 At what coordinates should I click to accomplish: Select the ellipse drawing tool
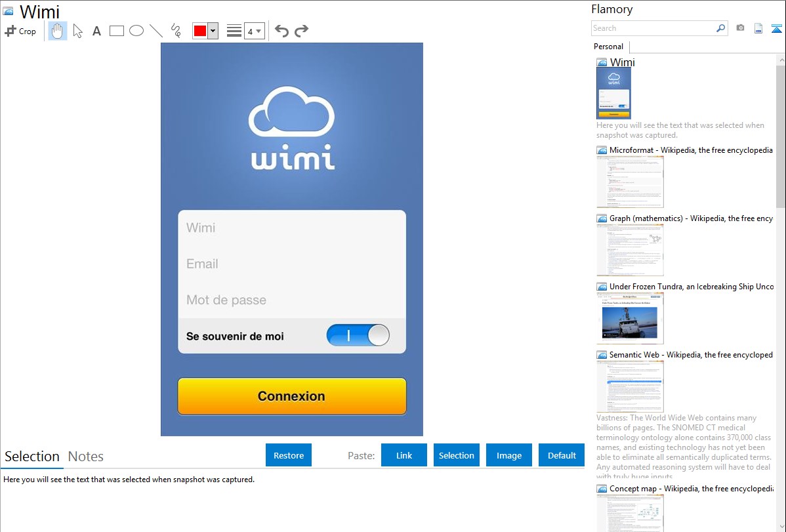[x=136, y=31]
